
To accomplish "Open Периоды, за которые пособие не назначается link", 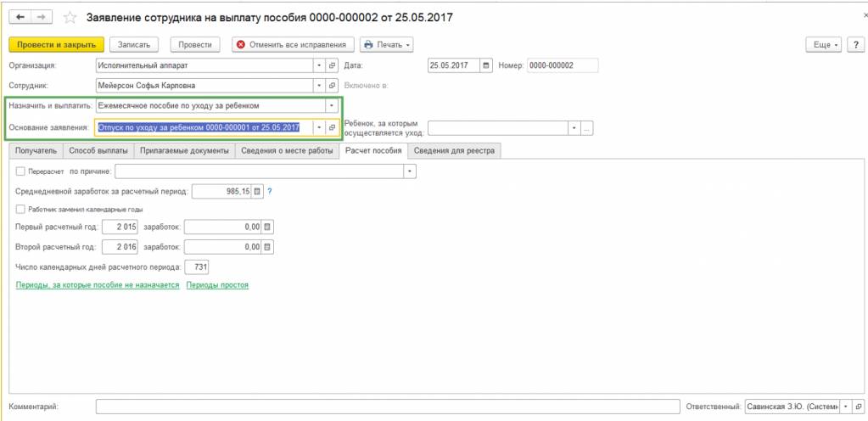I will tap(98, 285).
